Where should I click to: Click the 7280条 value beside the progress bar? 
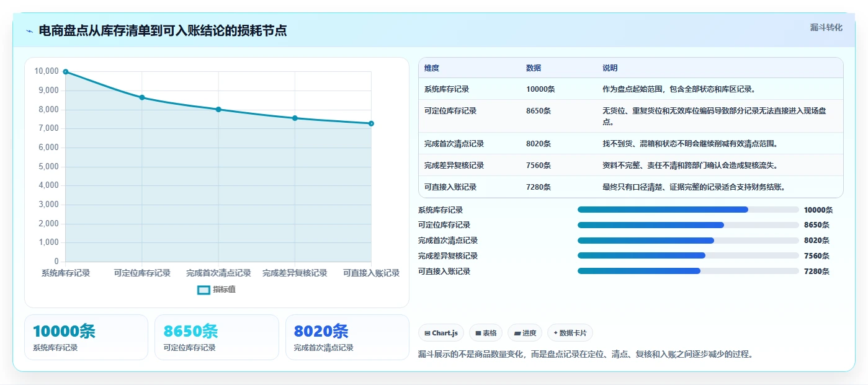tap(817, 272)
